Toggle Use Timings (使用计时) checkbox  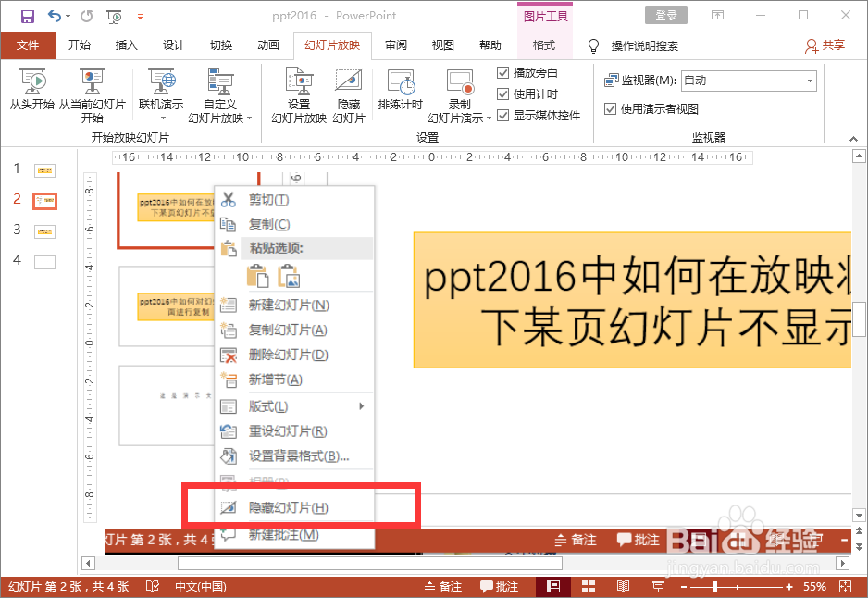click(x=502, y=94)
